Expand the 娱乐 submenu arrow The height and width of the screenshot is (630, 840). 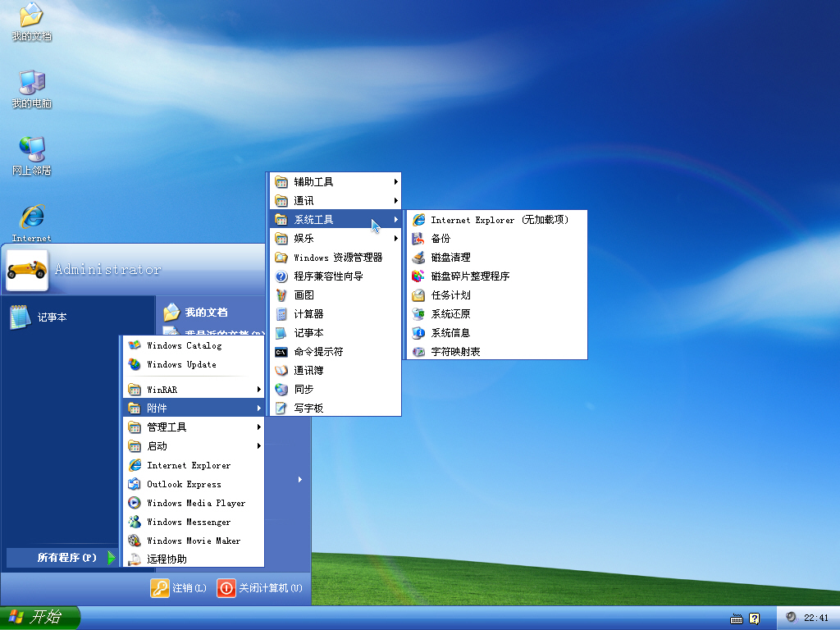click(x=396, y=238)
